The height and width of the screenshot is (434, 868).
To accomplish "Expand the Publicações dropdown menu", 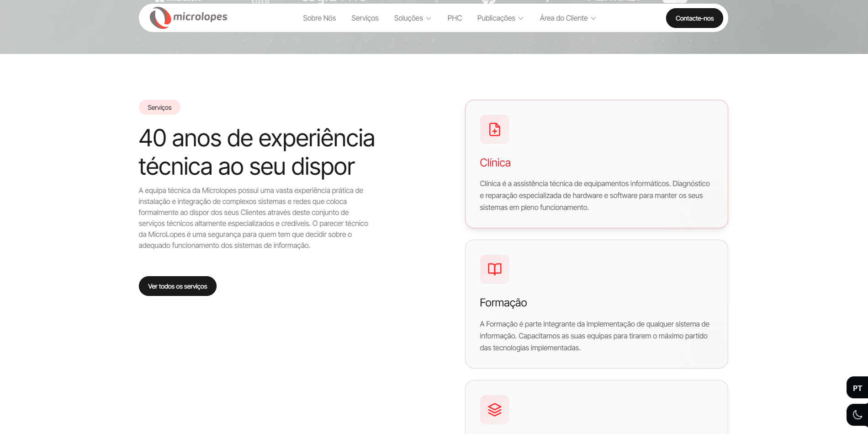I will pos(500,18).
